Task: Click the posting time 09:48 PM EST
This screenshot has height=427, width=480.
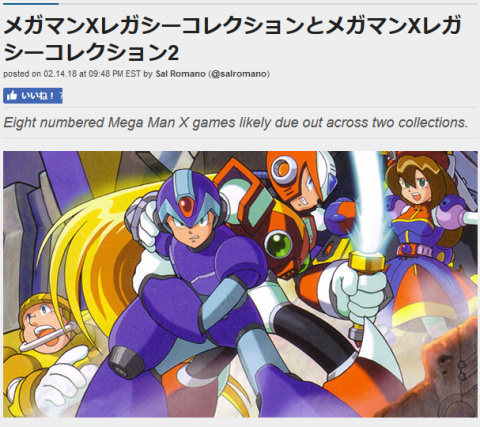Action: [115, 74]
